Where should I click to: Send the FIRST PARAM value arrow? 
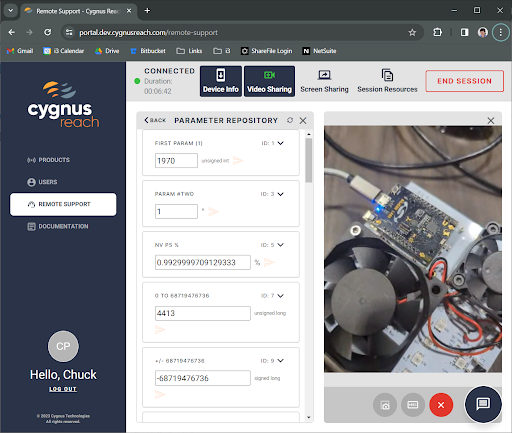(238, 160)
